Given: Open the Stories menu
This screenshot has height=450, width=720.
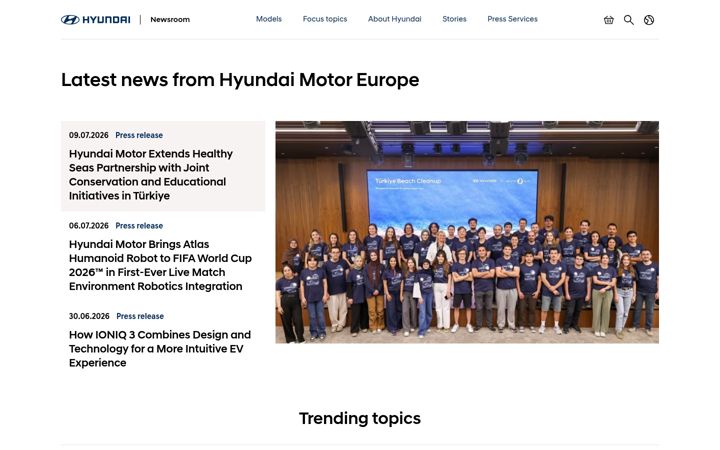Looking at the screenshot, I should (454, 19).
